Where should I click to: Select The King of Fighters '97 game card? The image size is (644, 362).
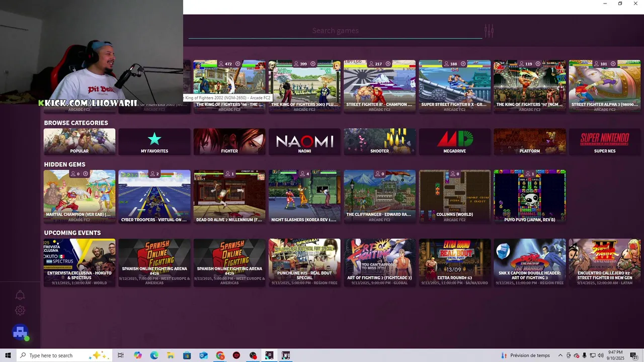[529, 86]
